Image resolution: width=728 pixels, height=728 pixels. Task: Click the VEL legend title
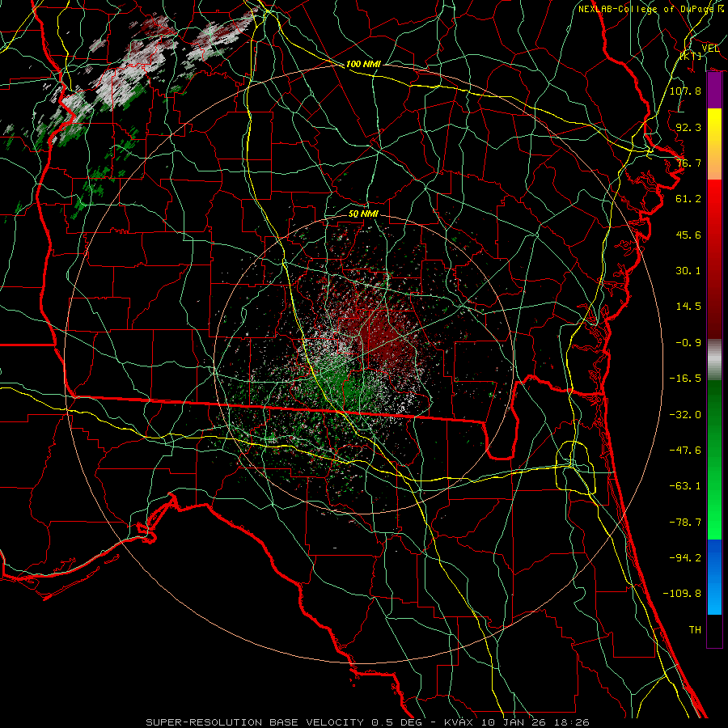coord(710,49)
